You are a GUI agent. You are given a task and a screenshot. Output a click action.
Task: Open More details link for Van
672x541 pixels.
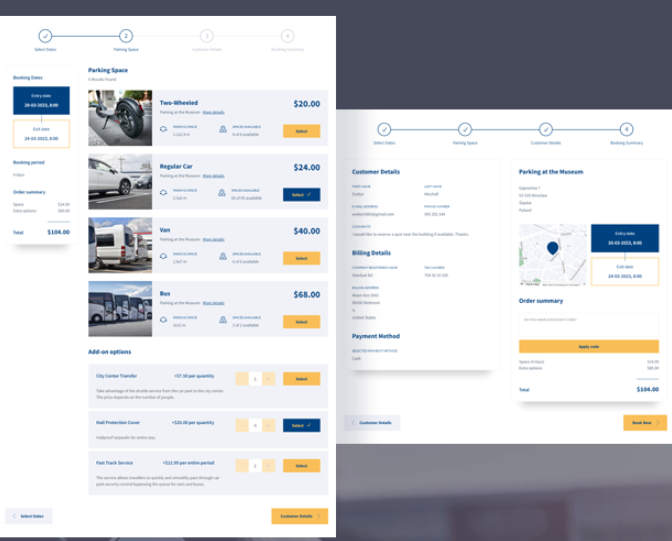click(213, 240)
